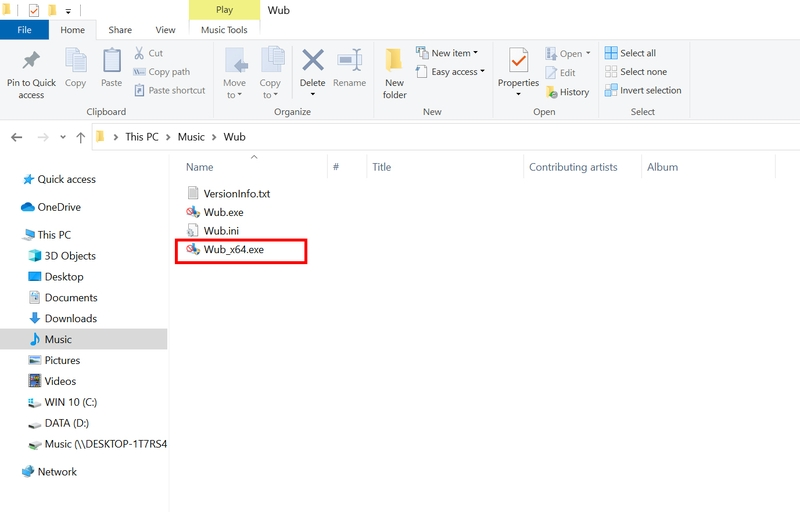Click the Properties checkmark icon
The image size is (800, 512).
click(x=518, y=61)
